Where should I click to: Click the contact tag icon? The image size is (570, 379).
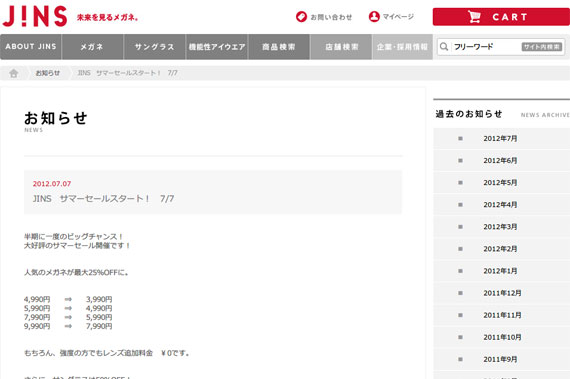pos(301,17)
